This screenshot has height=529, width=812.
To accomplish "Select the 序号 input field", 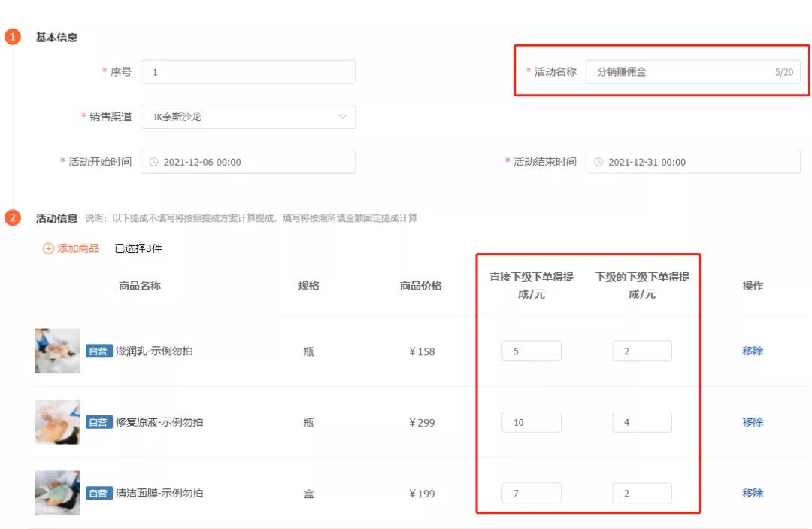I will click(x=248, y=71).
